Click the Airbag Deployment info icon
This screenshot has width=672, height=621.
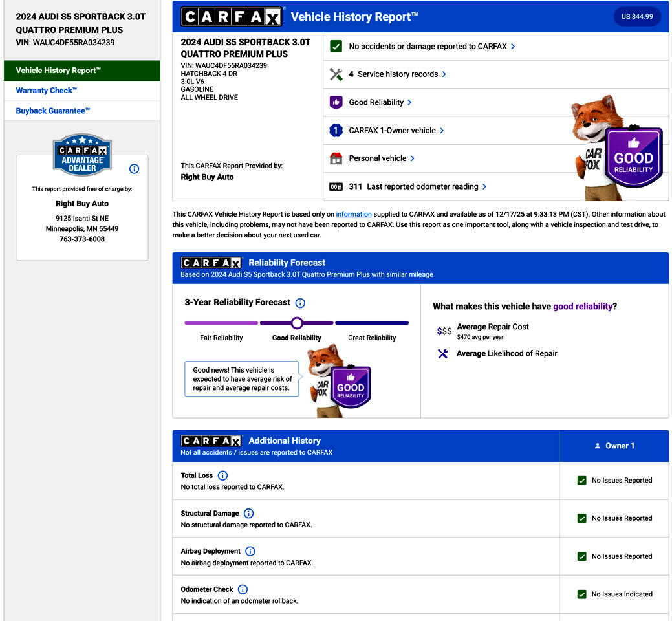(250, 551)
